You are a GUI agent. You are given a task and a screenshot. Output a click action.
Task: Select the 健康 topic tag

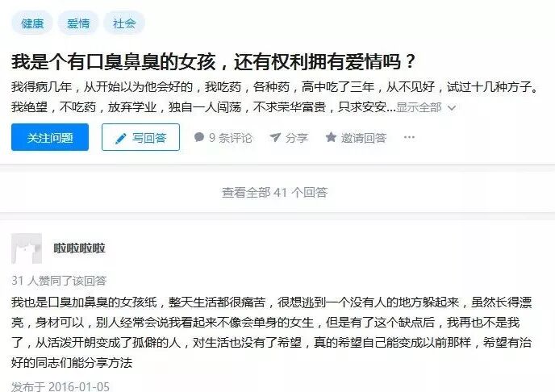pyautogui.click(x=32, y=23)
